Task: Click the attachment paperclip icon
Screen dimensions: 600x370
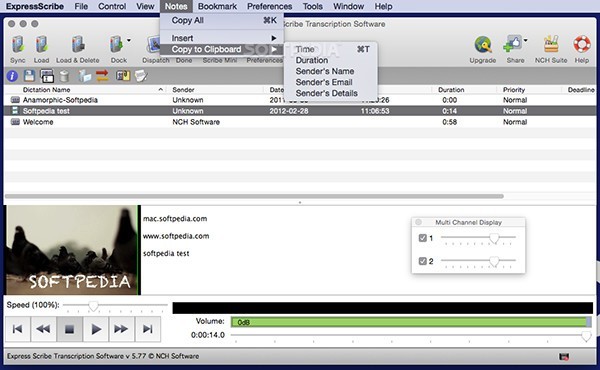Action: pos(123,76)
